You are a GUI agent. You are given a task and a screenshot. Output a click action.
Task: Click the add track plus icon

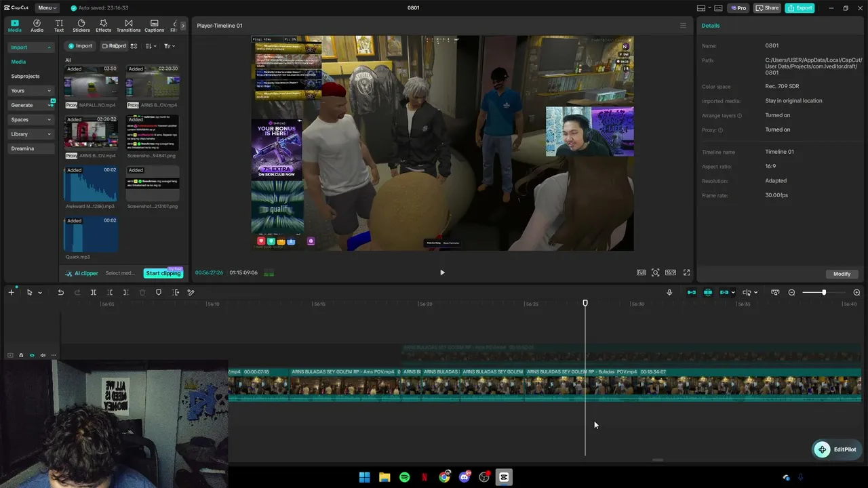[x=11, y=292]
